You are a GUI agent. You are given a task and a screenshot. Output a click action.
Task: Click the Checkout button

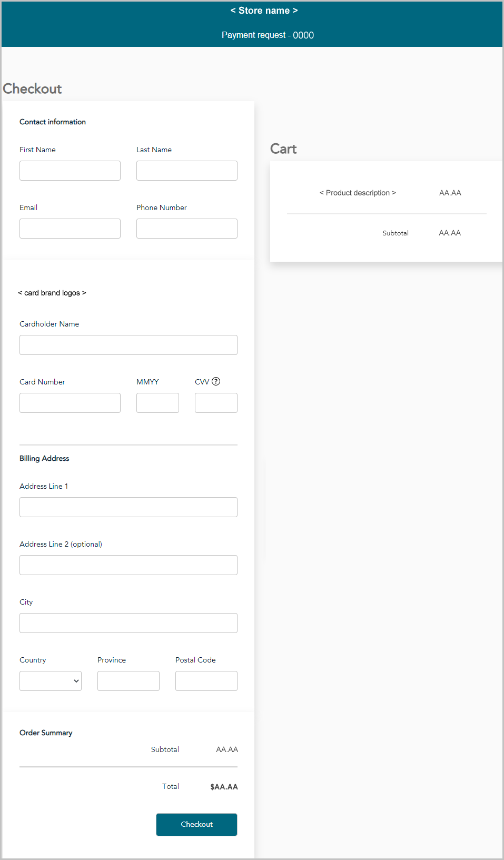point(196,825)
